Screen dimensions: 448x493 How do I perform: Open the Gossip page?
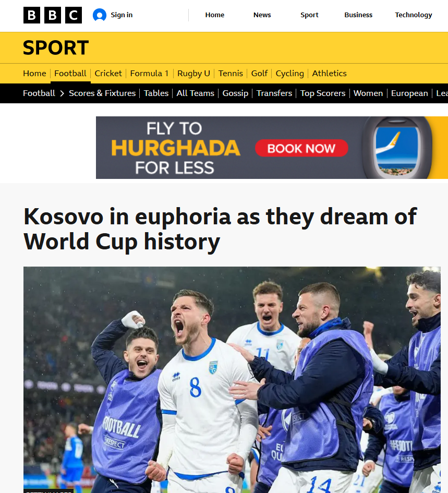(x=235, y=93)
